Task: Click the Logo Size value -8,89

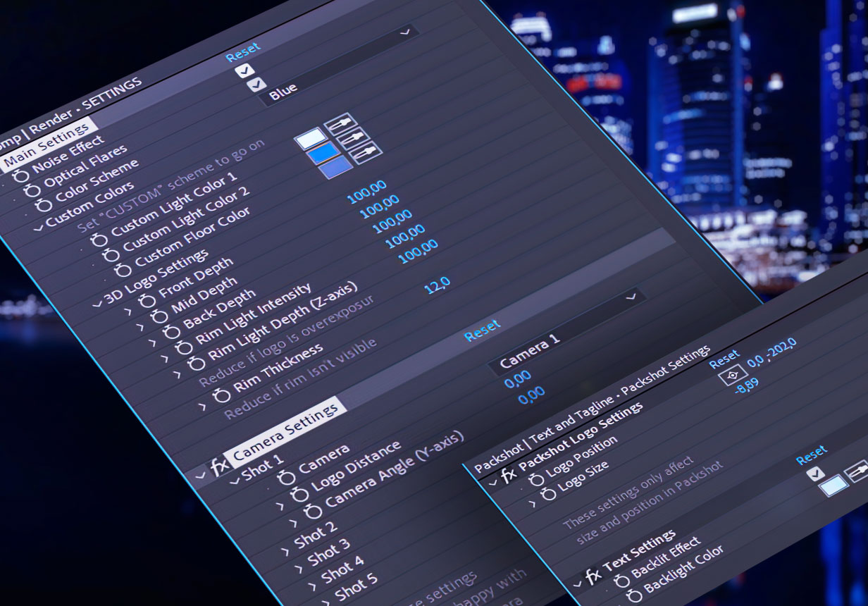Action: coord(748,385)
